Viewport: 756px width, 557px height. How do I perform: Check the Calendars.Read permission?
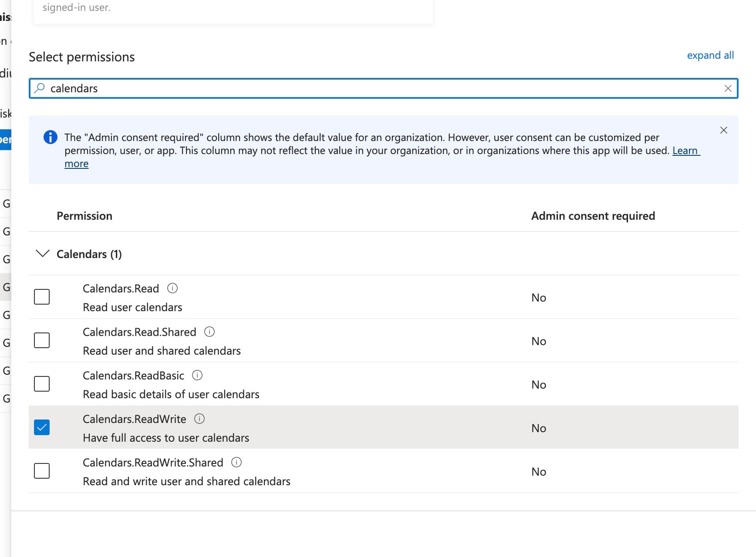pyautogui.click(x=42, y=297)
